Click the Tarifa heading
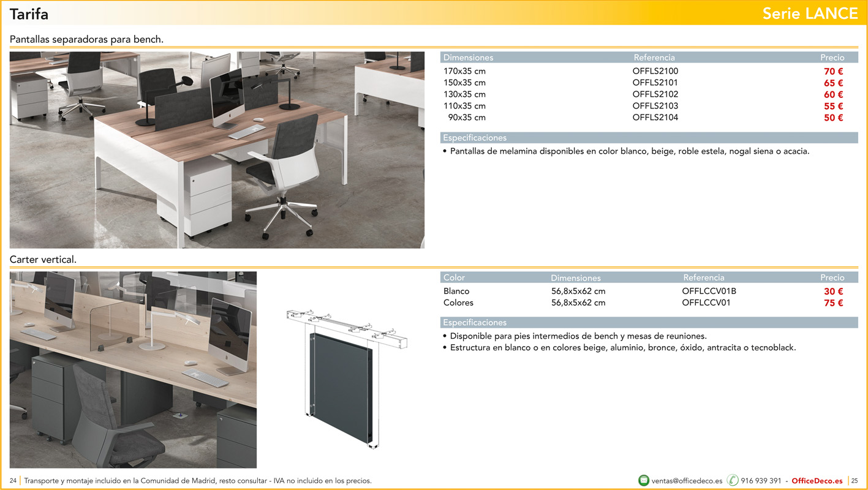Screen dimensions: 868x490 point(29,13)
